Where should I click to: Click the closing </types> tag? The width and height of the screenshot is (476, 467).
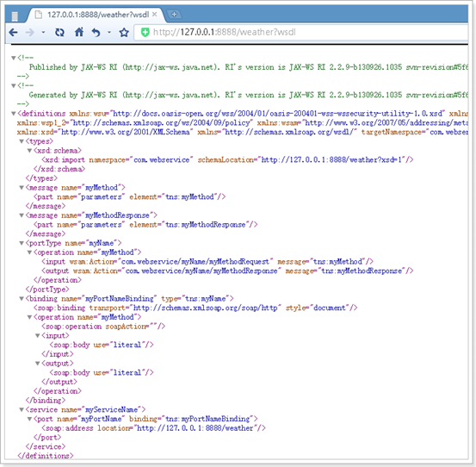coord(41,178)
